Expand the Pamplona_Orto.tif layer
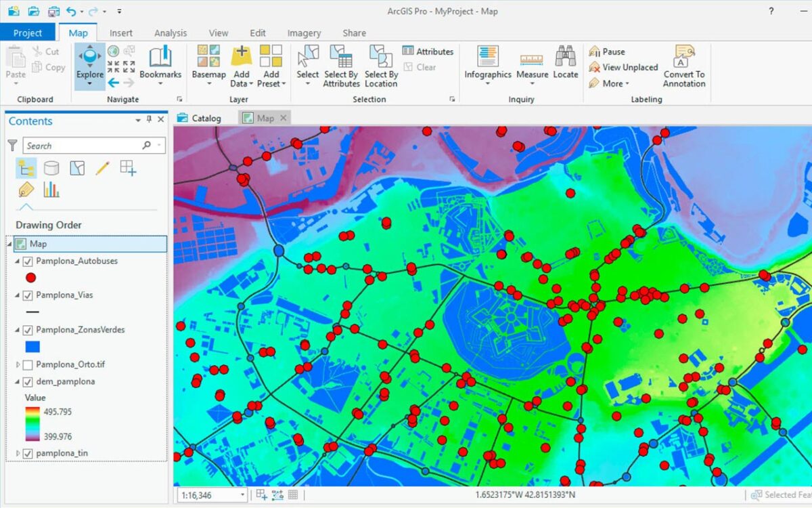812x508 pixels. tap(18, 364)
